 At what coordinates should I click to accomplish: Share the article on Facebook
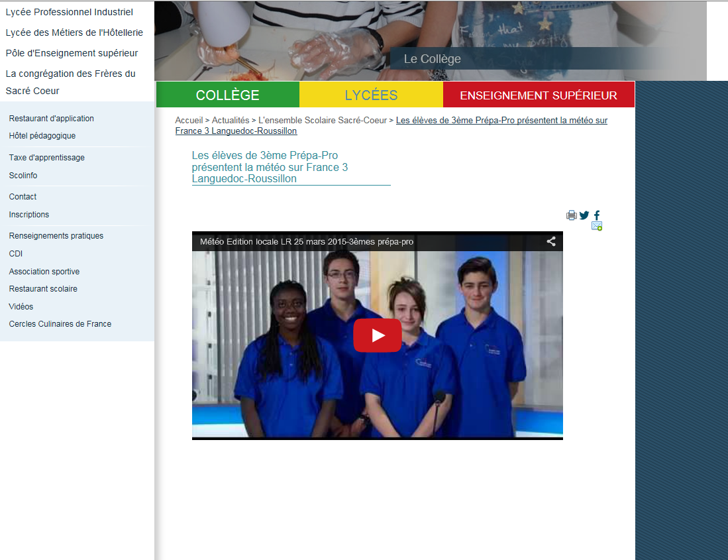(597, 215)
